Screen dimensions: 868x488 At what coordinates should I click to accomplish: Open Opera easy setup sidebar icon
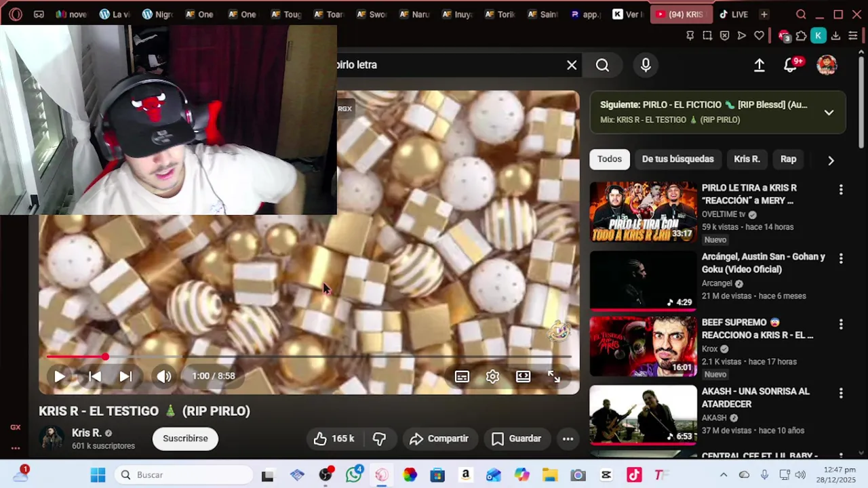853,36
